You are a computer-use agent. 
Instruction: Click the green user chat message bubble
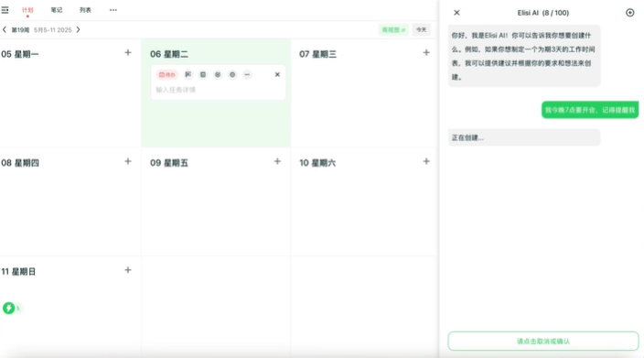[x=590, y=110]
